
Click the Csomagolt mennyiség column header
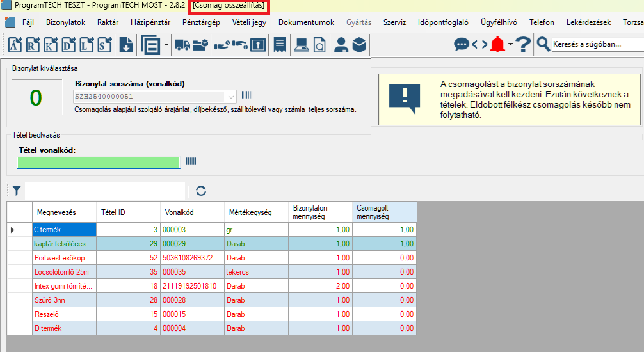click(385, 212)
